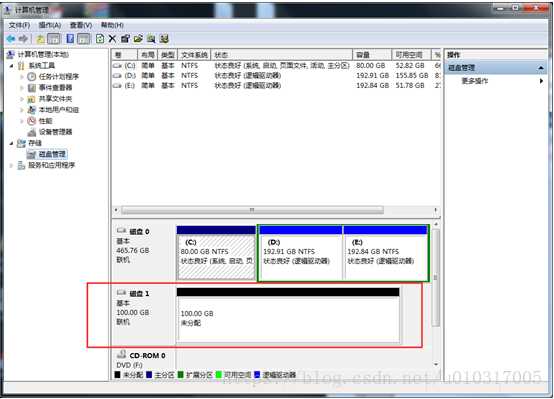The width and height of the screenshot is (554, 399).
Task: Click the Properties toolbar icon
Action: [125, 39]
